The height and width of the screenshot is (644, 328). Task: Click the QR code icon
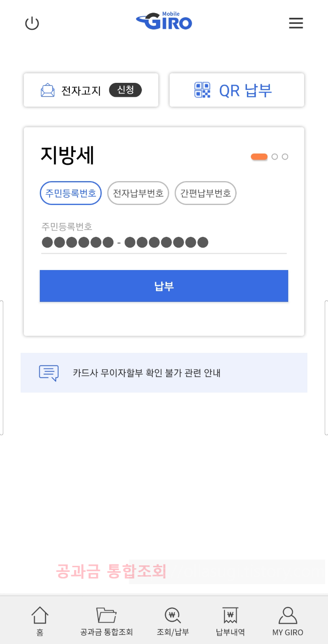click(x=202, y=90)
